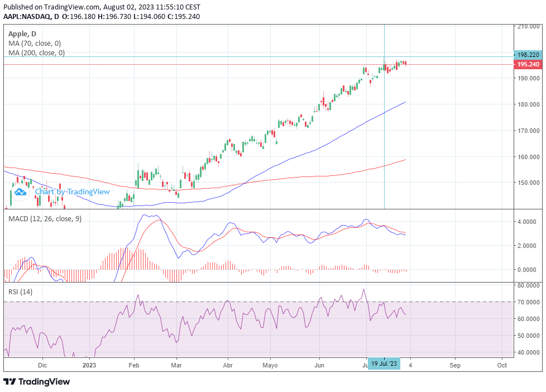
Task: Click the 'AAPL:NASDAQ, D' header text
Action: click(31, 16)
